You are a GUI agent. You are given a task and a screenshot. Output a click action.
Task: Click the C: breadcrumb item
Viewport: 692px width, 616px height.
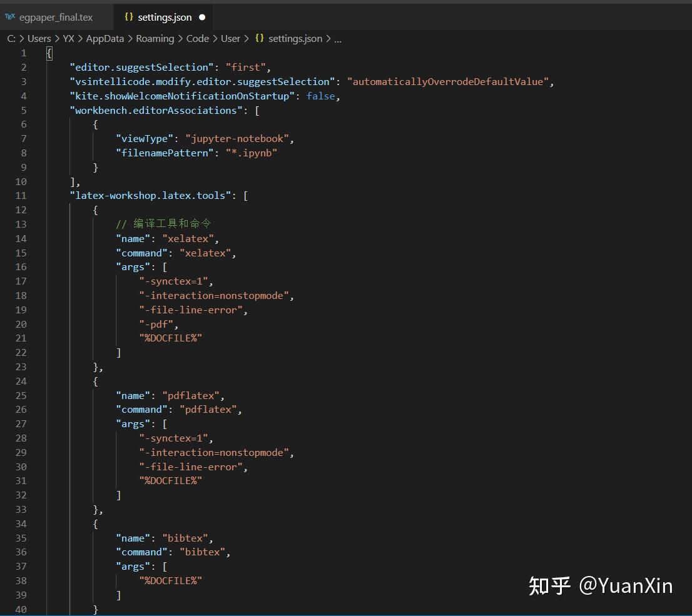(11, 38)
